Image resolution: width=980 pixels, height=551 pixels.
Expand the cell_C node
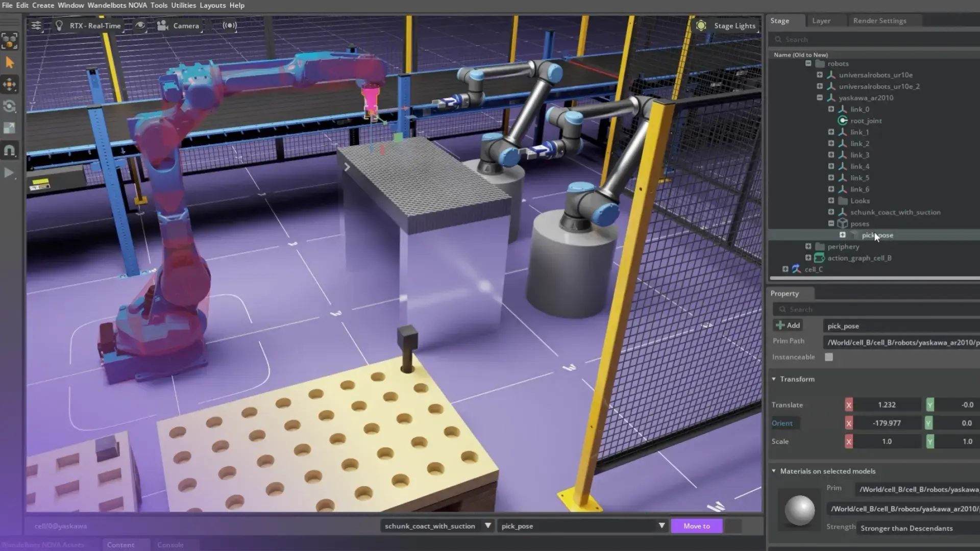pos(786,269)
